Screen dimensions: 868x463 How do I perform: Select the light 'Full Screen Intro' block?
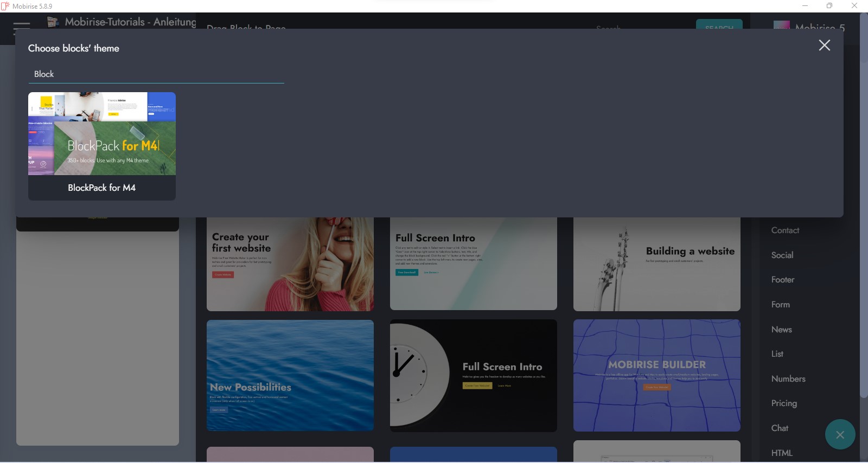tap(474, 264)
